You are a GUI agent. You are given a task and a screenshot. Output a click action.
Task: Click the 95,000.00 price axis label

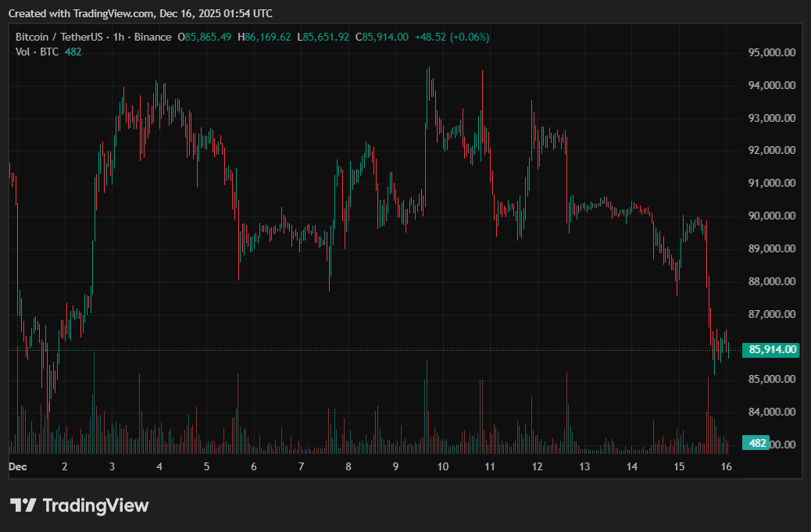coord(772,53)
